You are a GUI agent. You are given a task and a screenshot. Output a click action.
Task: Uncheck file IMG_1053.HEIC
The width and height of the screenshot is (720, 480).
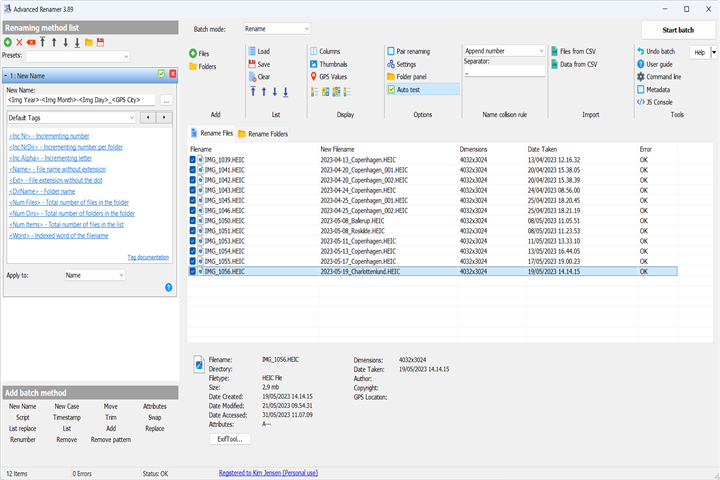pyautogui.click(x=193, y=241)
